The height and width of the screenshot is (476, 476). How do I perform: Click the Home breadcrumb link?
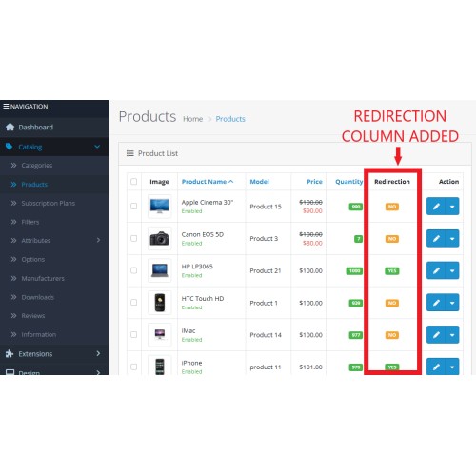[x=192, y=119]
